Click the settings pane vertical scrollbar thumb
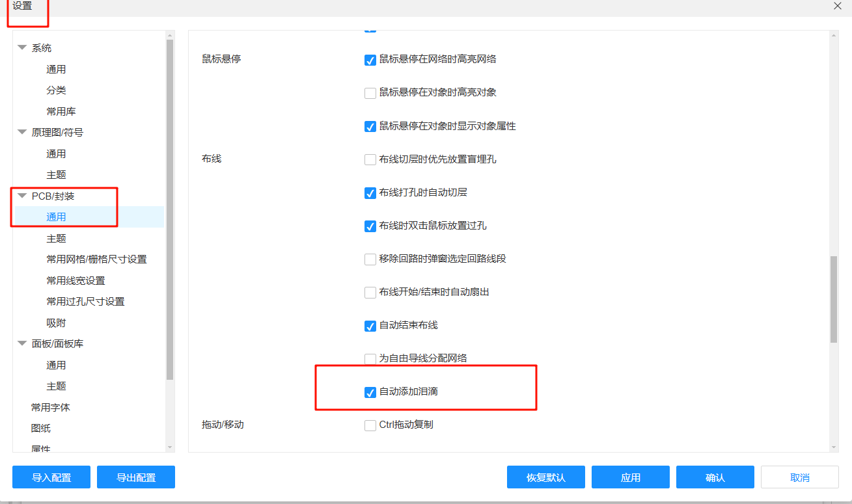This screenshot has height=504, width=852. click(x=834, y=299)
